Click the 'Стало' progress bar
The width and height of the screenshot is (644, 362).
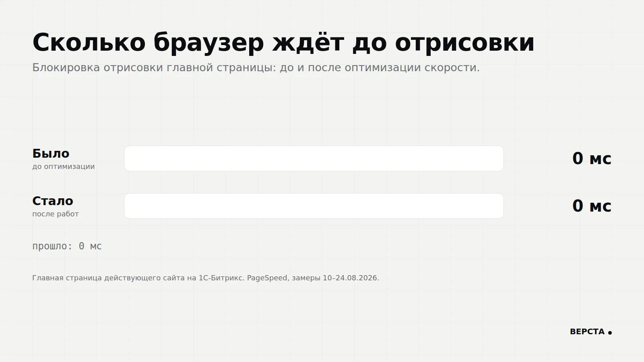click(314, 206)
